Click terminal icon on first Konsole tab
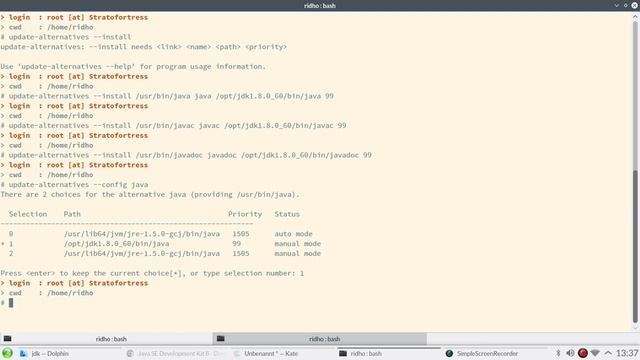This screenshot has height=360, width=640. 7,339
